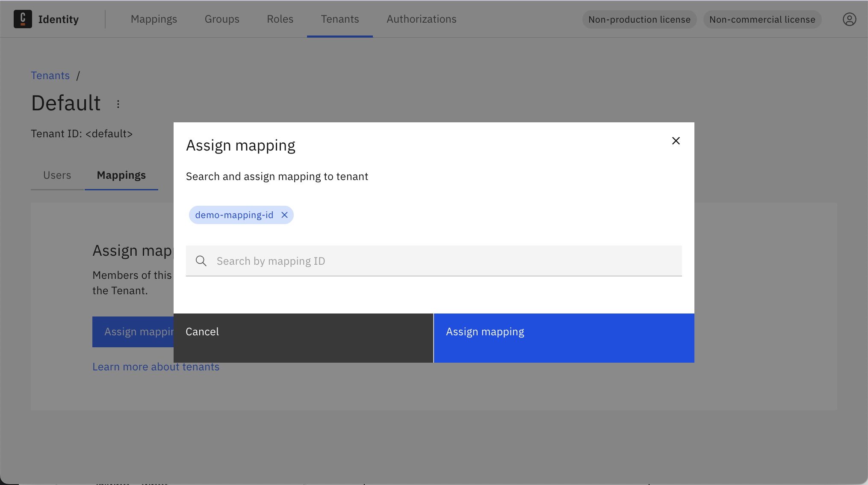Click the Non-commercial license badge

pyautogui.click(x=762, y=19)
